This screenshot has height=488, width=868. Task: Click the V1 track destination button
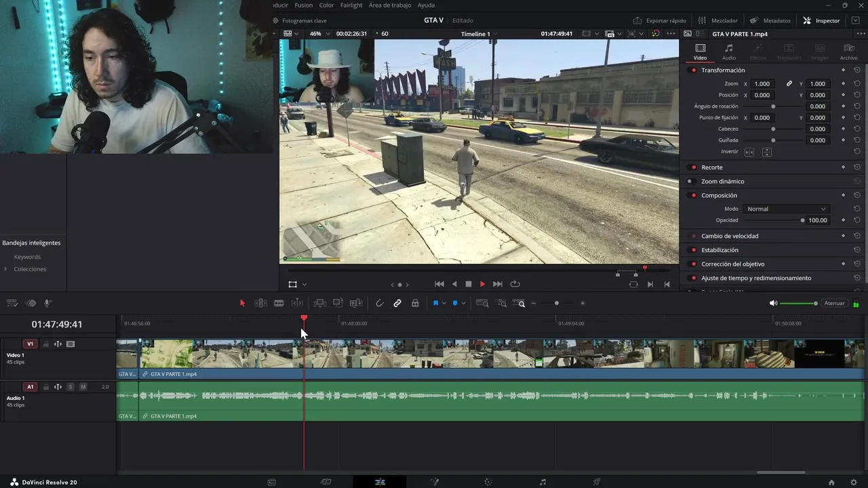pyautogui.click(x=30, y=344)
